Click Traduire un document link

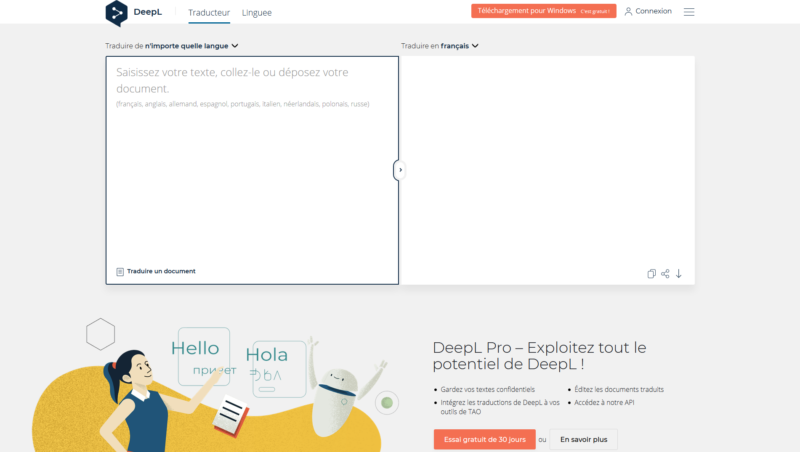(161, 271)
